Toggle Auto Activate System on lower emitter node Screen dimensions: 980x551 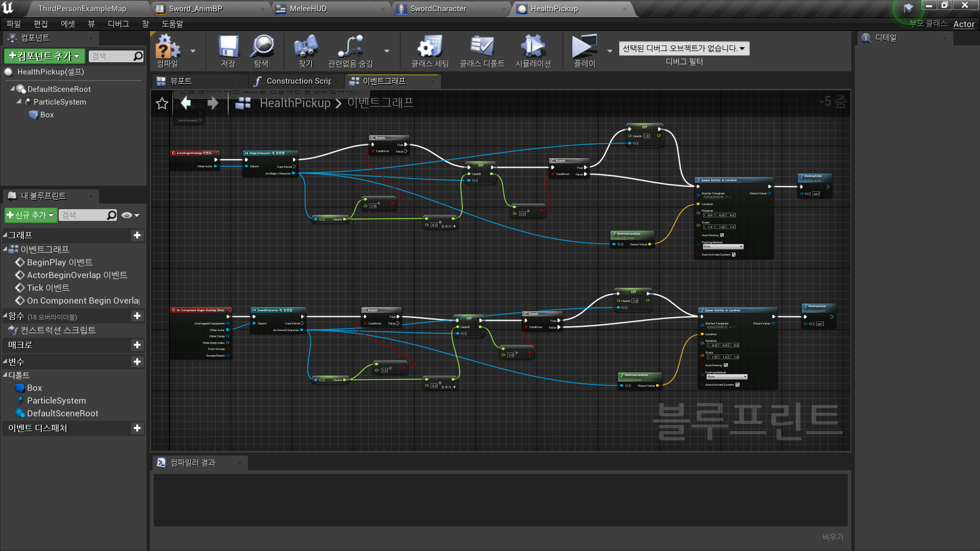(x=738, y=385)
